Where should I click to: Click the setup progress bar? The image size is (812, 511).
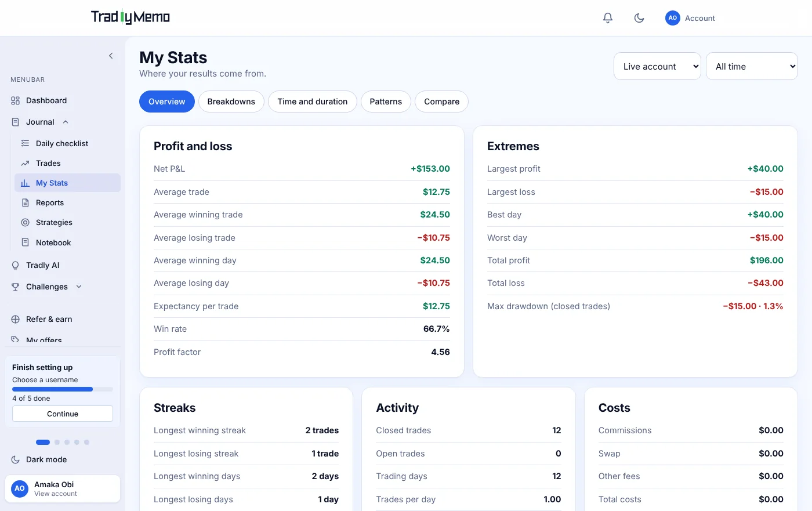coord(63,389)
